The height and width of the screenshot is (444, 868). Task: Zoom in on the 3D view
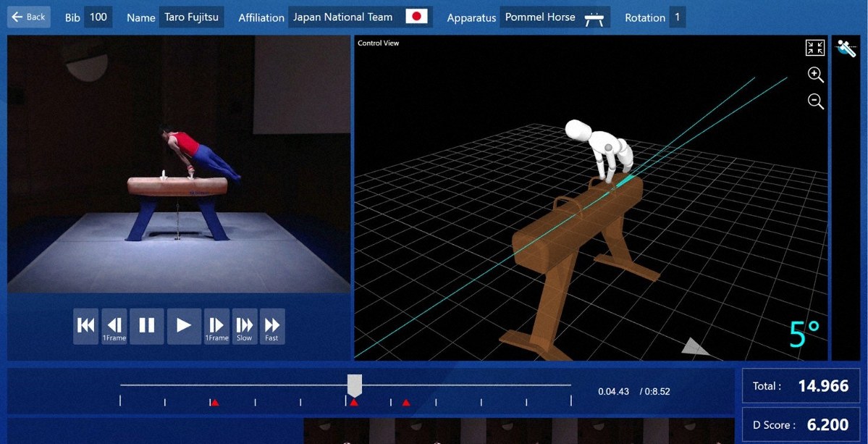[816, 75]
